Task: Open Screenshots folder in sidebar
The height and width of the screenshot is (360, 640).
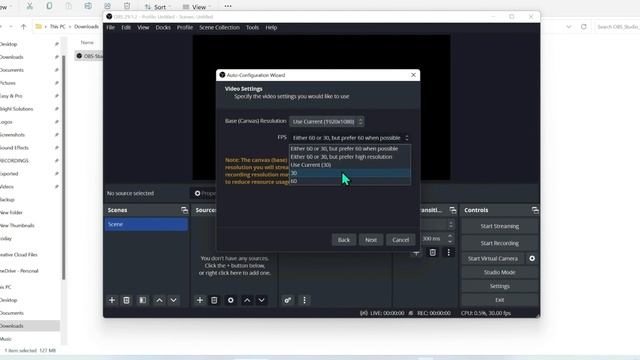Action: (12, 135)
